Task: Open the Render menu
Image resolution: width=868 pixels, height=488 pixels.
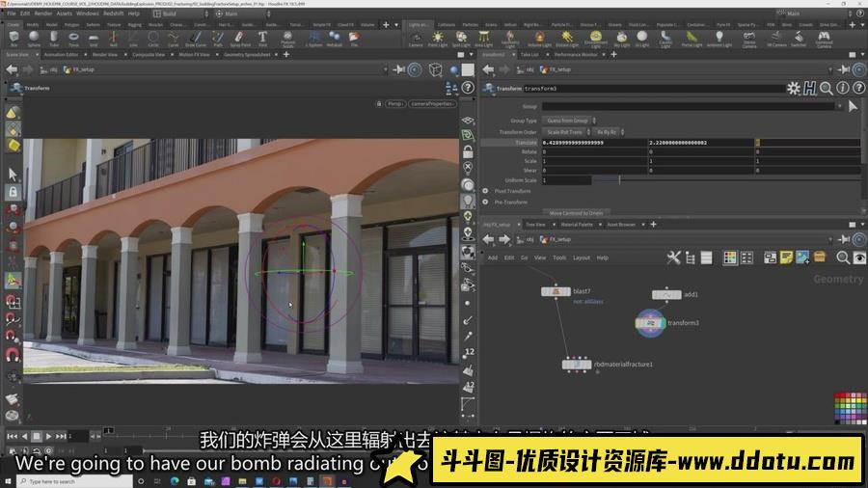Action: point(43,14)
